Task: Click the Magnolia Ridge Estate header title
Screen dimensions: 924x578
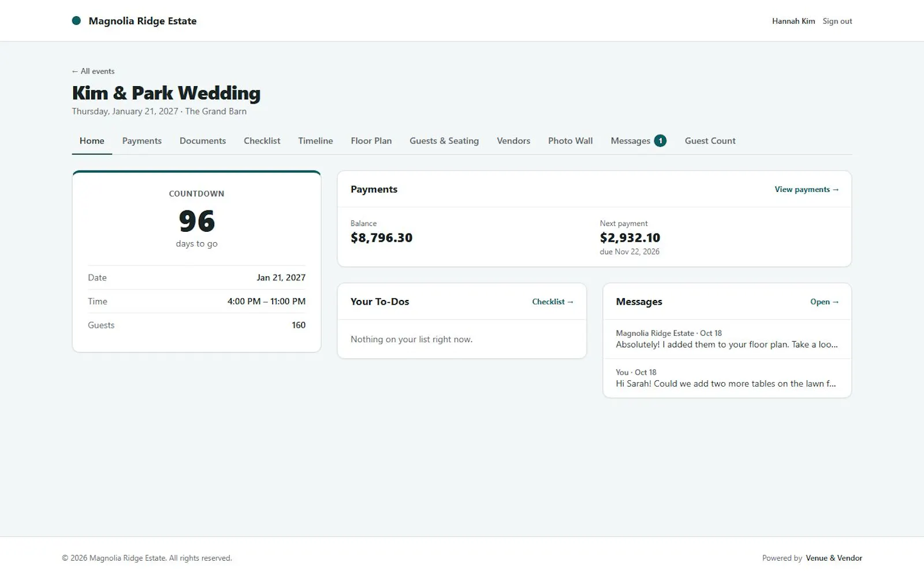Action: pyautogui.click(x=143, y=21)
